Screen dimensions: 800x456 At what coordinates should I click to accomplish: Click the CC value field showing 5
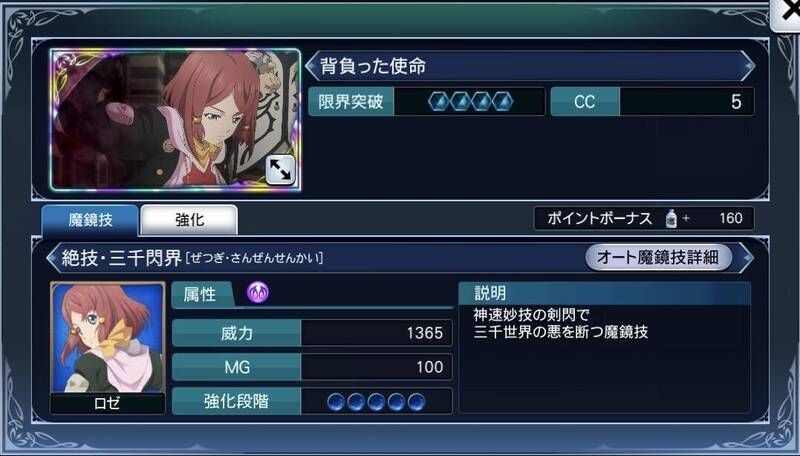pos(686,102)
